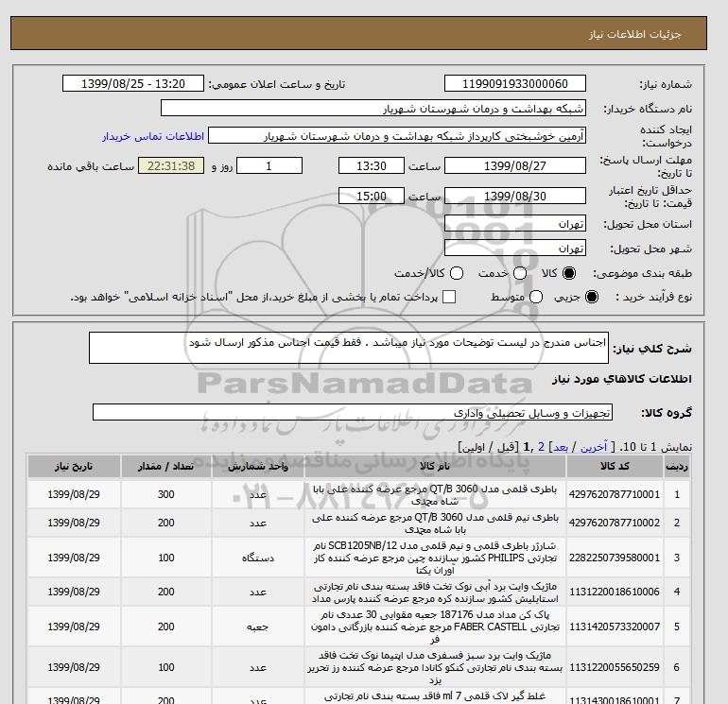728x704 pixels.
Task: Click product code 2282250739580001
Action: (615, 558)
